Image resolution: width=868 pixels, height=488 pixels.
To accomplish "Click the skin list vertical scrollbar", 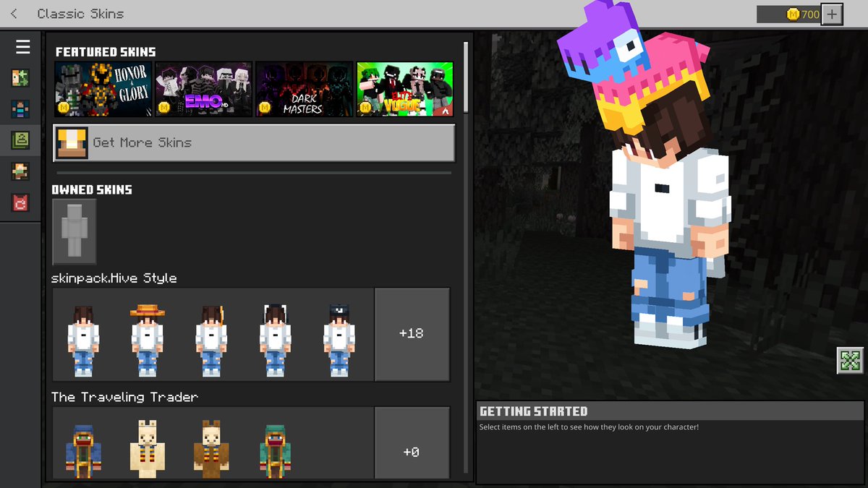I will click(x=466, y=77).
